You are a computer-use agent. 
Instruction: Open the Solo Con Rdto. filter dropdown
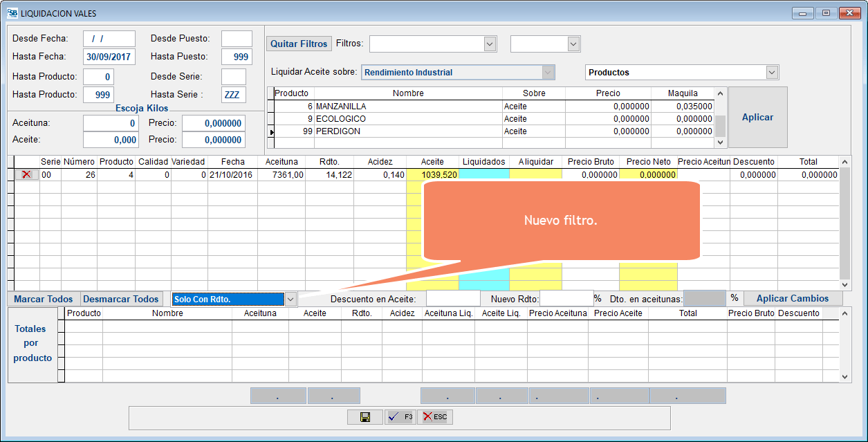(290, 299)
